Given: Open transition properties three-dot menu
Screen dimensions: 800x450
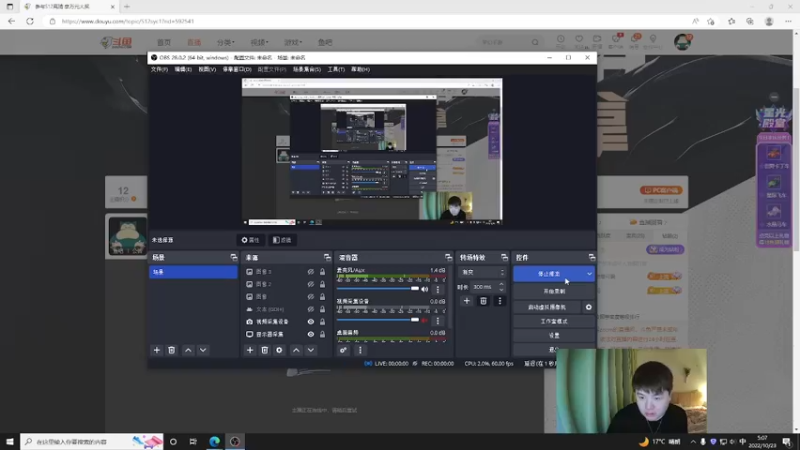Looking at the screenshot, I should [x=500, y=301].
